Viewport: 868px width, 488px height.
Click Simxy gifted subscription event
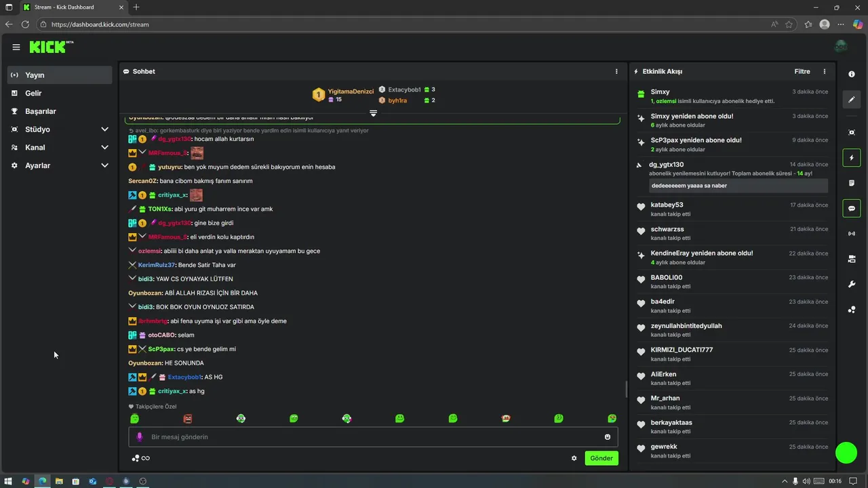pyautogui.click(x=732, y=96)
